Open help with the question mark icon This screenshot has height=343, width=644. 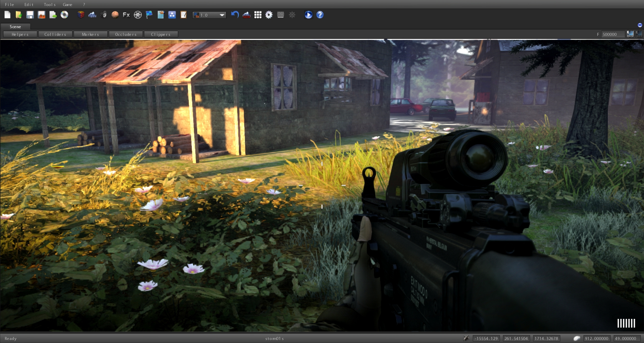click(320, 15)
